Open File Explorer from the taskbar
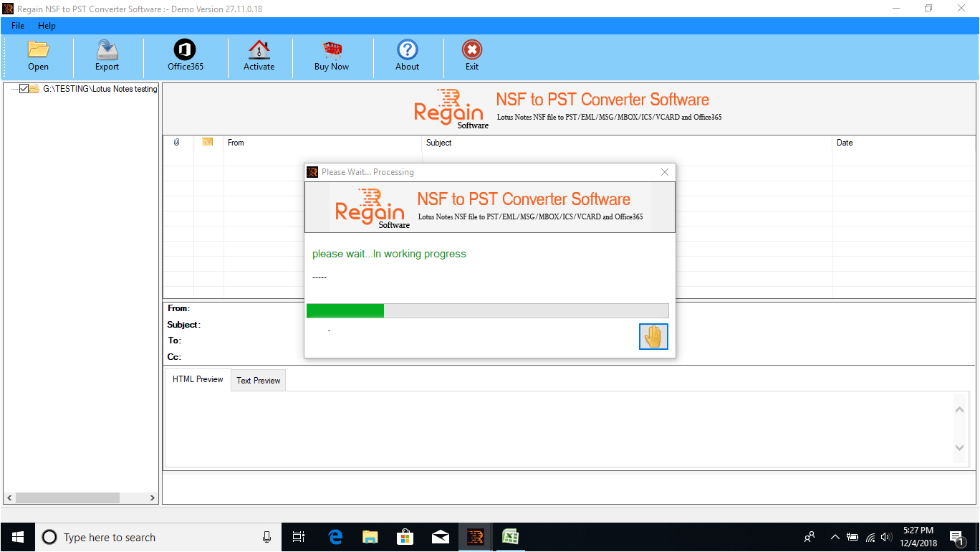This screenshot has height=552, width=980. 370,537
